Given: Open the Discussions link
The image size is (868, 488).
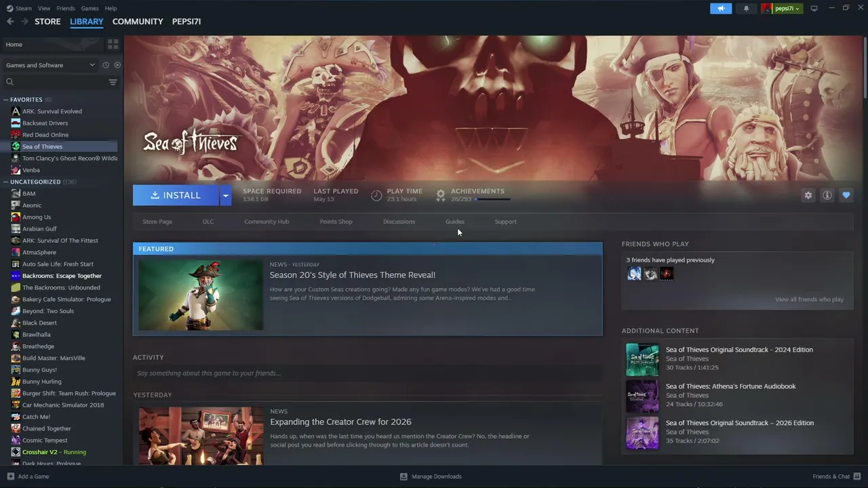Looking at the screenshot, I should point(399,222).
